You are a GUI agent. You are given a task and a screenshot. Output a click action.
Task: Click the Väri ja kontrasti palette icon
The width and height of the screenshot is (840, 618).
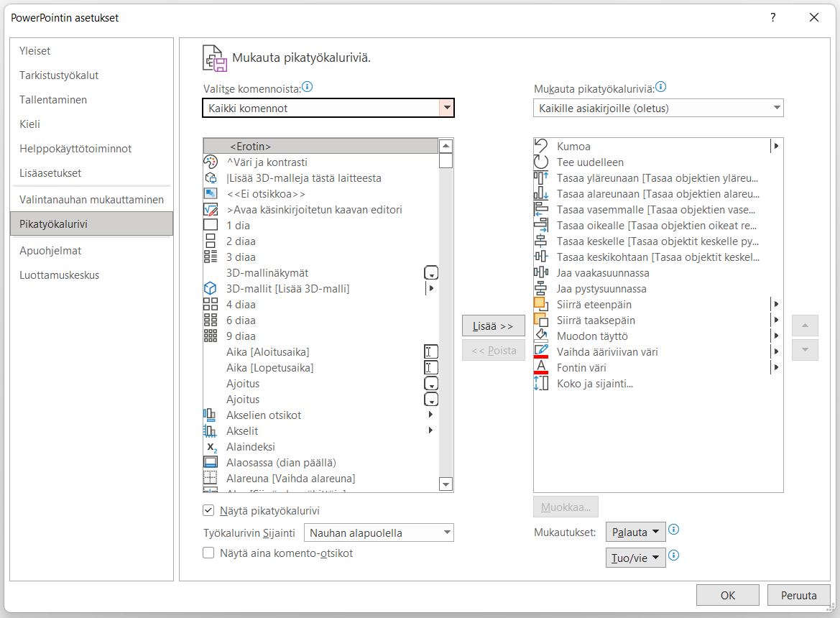click(211, 162)
